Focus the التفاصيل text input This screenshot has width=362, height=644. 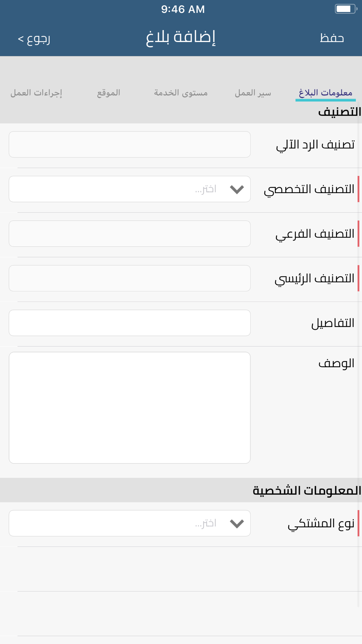tap(130, 323)
